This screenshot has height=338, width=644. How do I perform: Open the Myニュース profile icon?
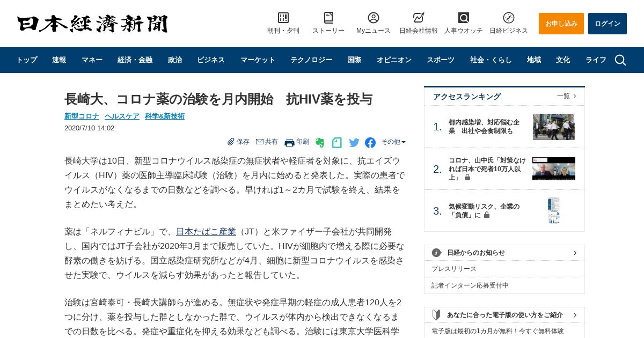(x=374, y=18)
